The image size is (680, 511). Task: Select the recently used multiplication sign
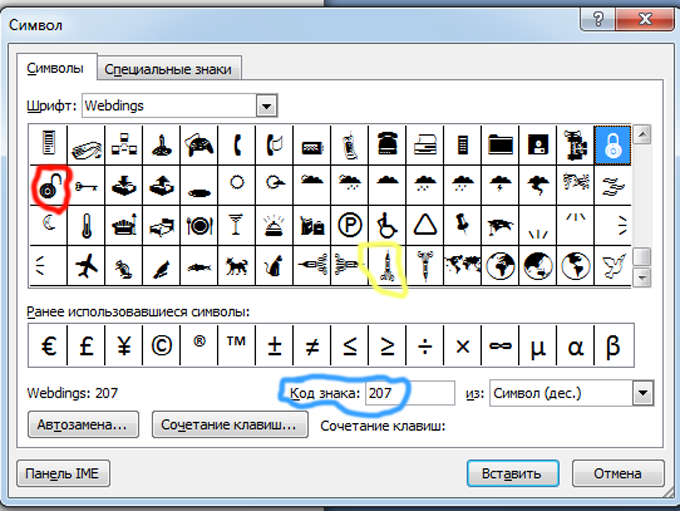pyautogui.click(x=462, y=346)
